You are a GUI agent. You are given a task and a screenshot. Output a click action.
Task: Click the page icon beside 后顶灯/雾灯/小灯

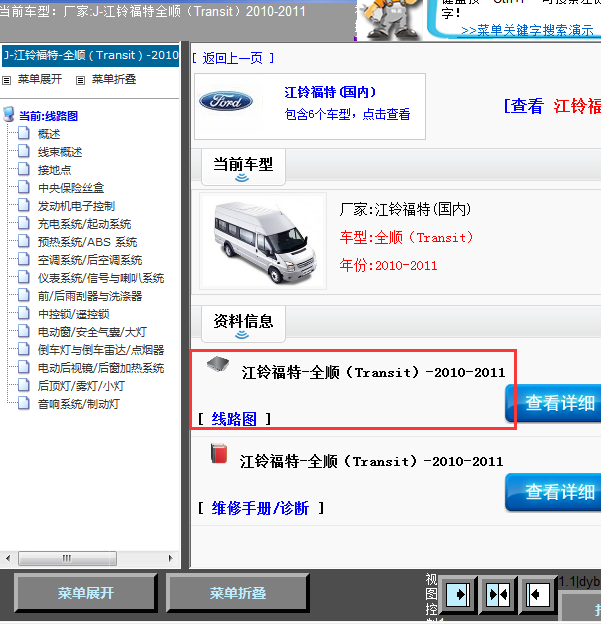click(24, 385)
